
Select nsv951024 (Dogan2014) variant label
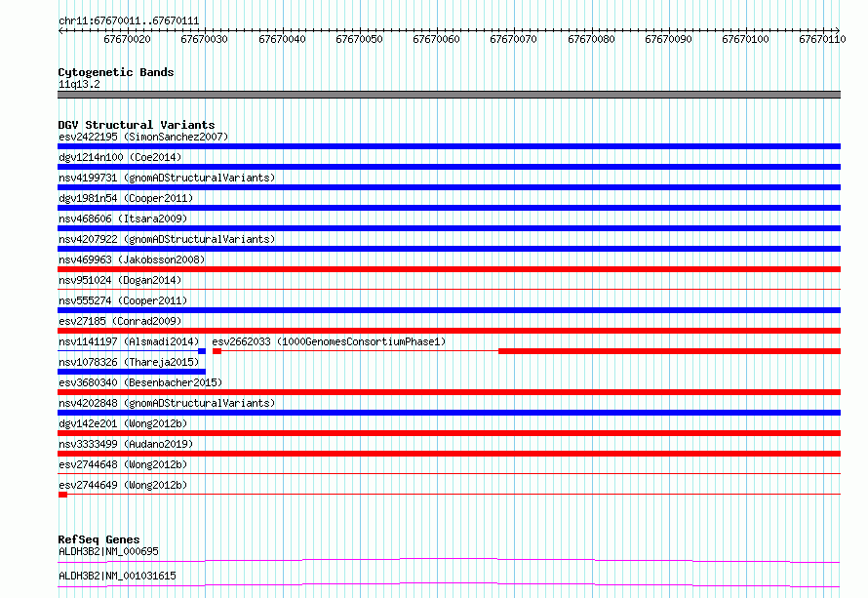[120, 280]
